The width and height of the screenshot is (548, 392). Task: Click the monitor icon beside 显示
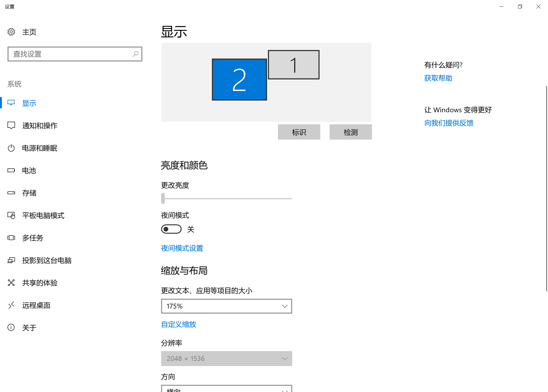tap(11, 103)
